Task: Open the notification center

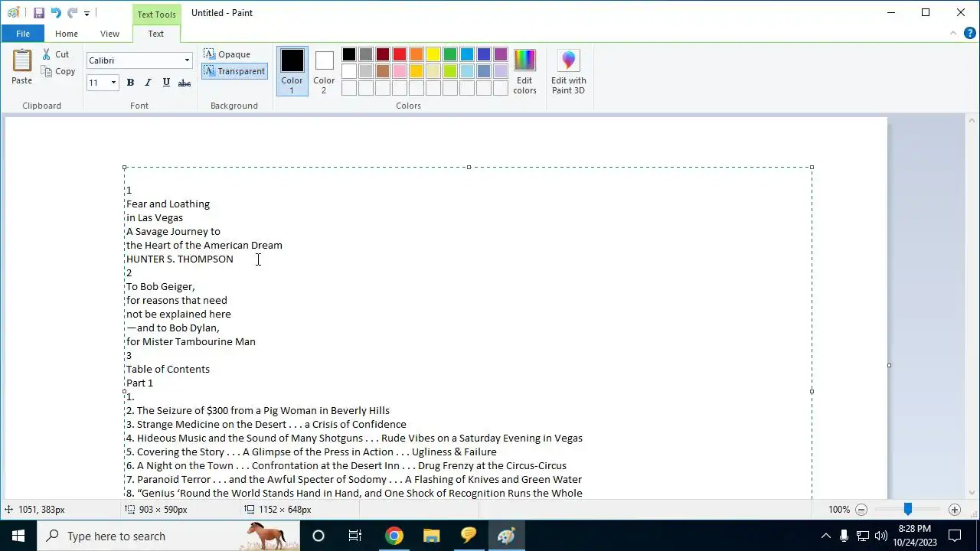Action: [x=955, y=536]
